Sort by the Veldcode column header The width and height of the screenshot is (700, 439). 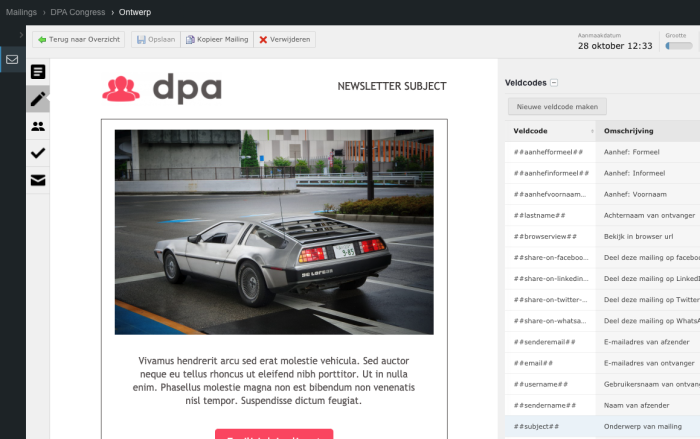[x=550, y=131]
